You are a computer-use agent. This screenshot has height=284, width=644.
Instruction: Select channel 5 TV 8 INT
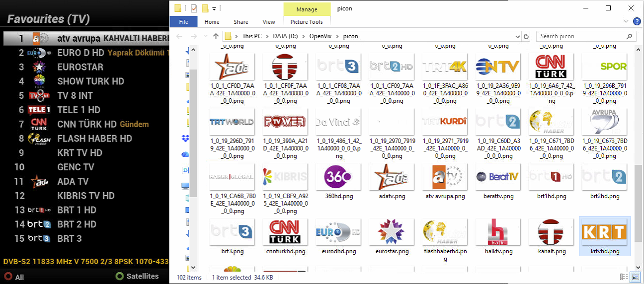[x=86, y=96]
